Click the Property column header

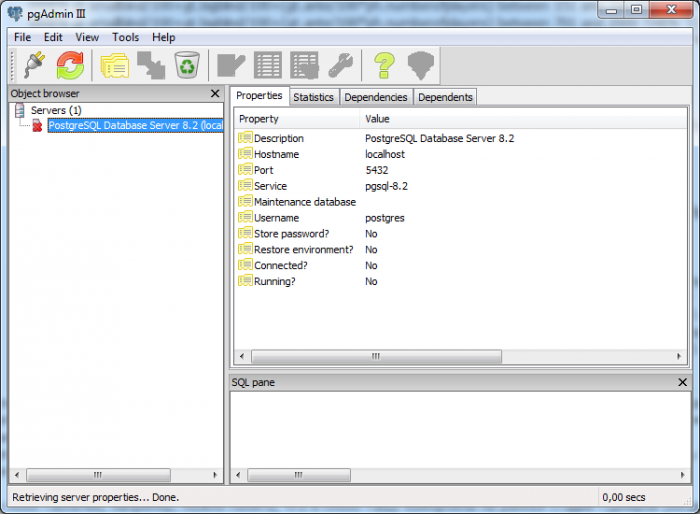coord(296,119)
